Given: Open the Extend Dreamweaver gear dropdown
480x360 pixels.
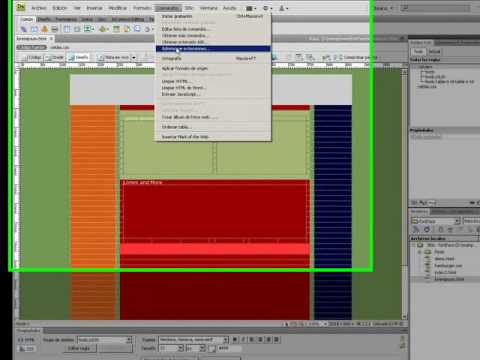Looking at the screenshot, I should 267,8.
